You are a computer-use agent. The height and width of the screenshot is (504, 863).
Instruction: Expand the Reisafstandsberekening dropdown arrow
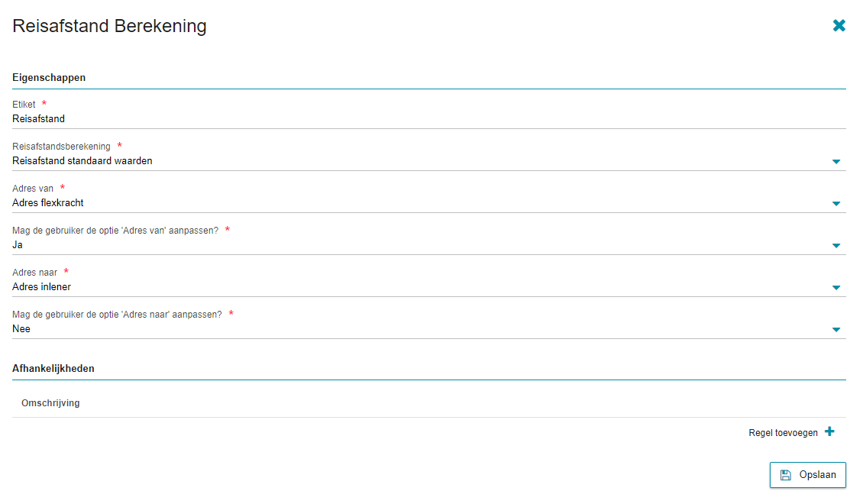(x=836, y=162)
